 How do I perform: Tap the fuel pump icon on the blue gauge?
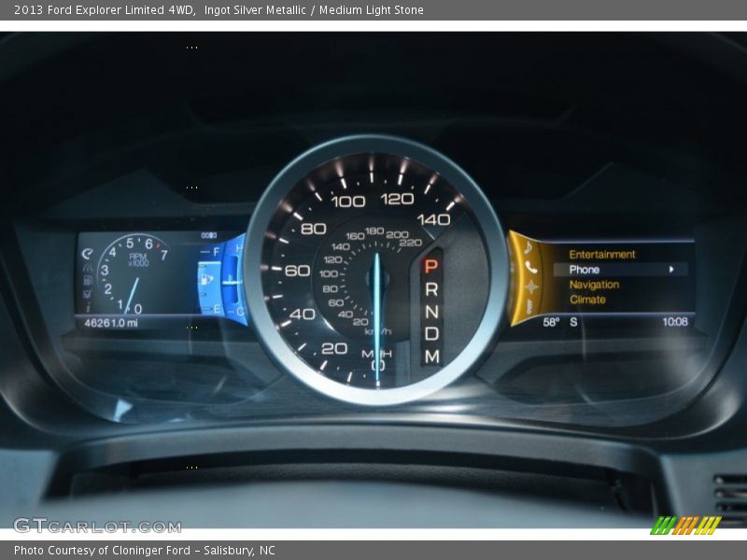(207, 277)
